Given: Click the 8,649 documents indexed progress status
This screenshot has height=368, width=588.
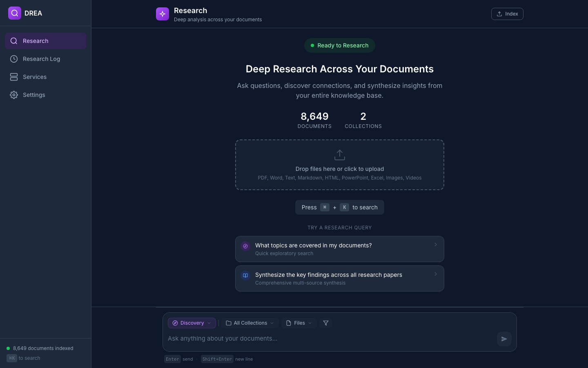Looking at the screenshot, I should [x=42, y=348].
